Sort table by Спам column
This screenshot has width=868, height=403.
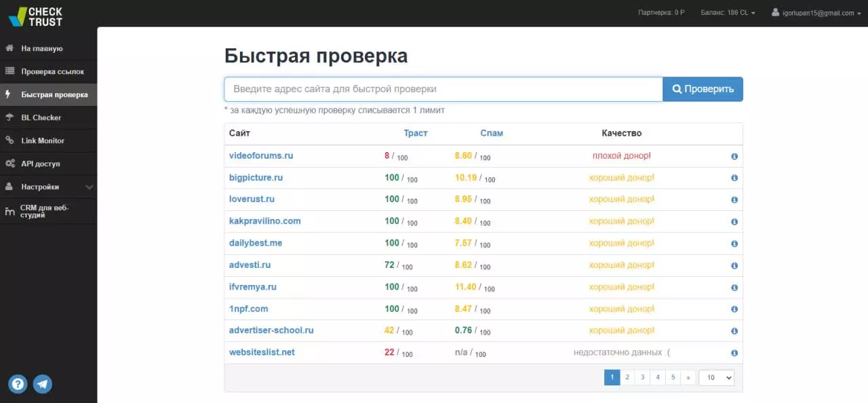coord(492,133)
